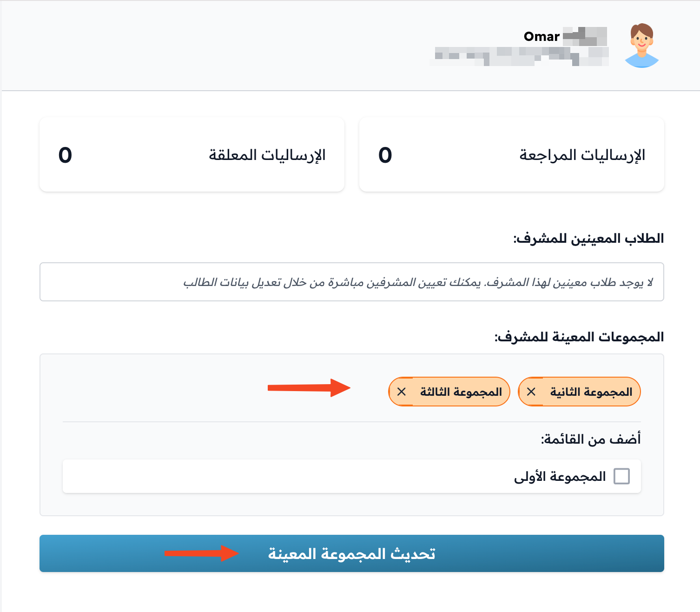Viewport: 700px width, 612px height.
Task: Select the المجموعة الثالثة chip label
Action: (461, 392)
